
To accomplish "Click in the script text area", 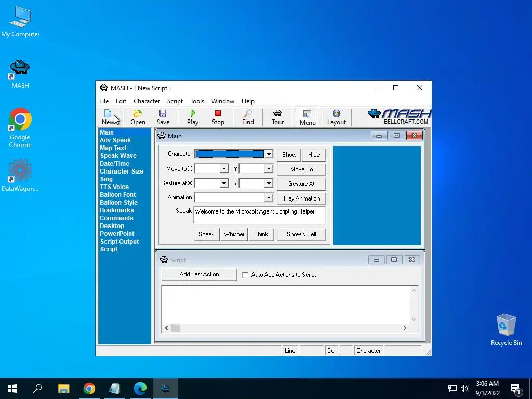I will click(x=286, y=304).
